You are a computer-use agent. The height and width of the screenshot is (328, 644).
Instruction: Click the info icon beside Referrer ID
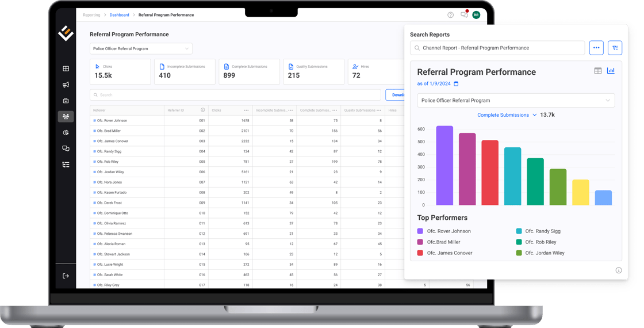click(x=202, y=110)
